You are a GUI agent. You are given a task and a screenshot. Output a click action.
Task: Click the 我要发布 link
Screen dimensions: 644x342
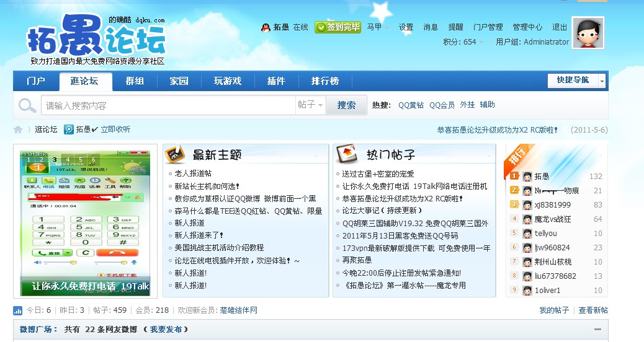[166, 329]
